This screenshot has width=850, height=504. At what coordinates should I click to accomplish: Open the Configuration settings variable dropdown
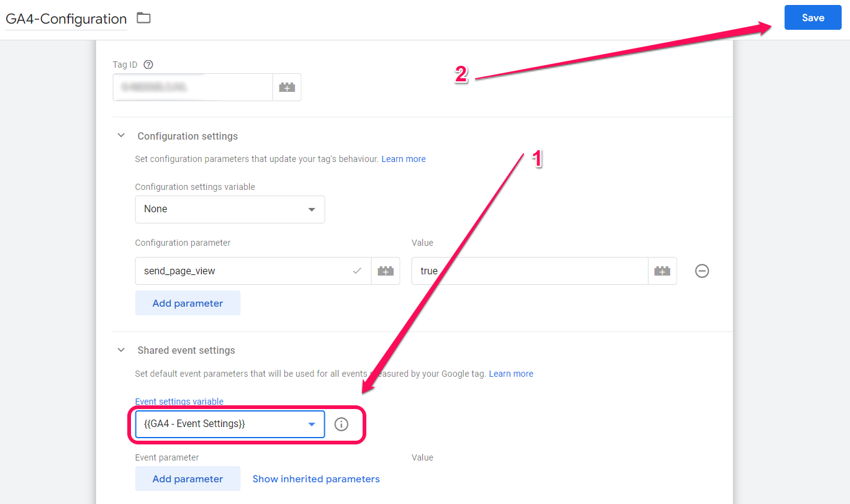(230, 209)
